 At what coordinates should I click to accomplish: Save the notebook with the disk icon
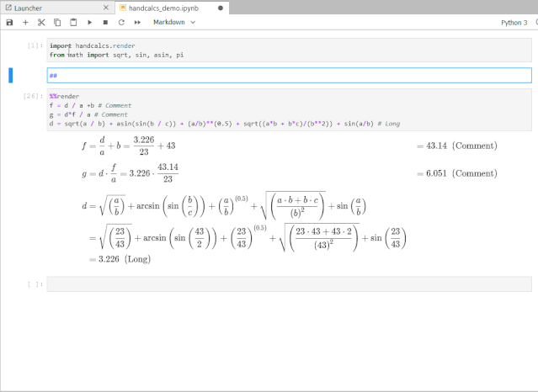point(9,23)
